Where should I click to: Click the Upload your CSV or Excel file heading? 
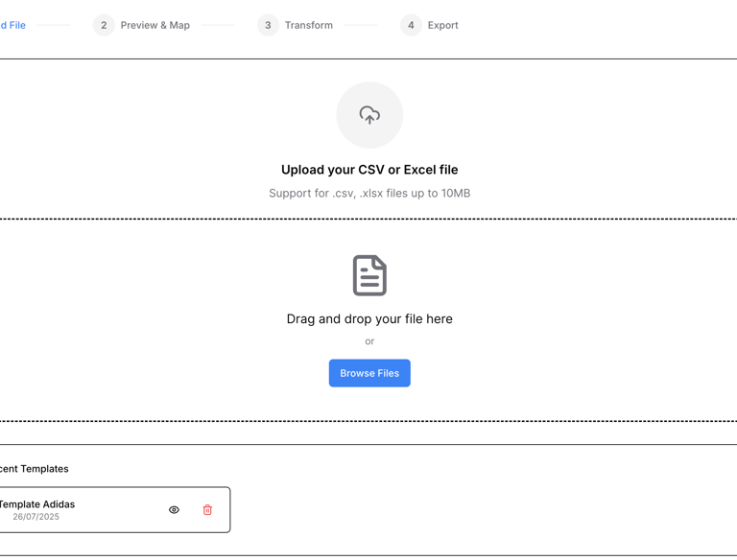(x=369, y=170)
